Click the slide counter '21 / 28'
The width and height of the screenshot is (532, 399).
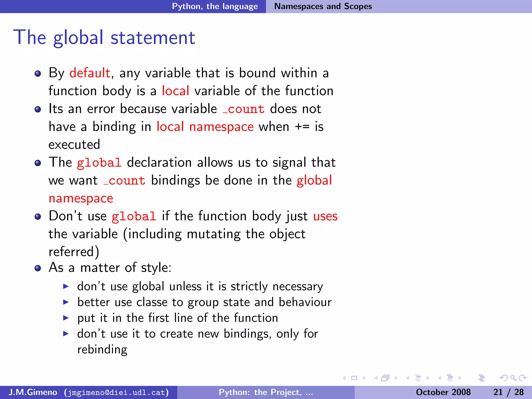click(x=508, y=392)
